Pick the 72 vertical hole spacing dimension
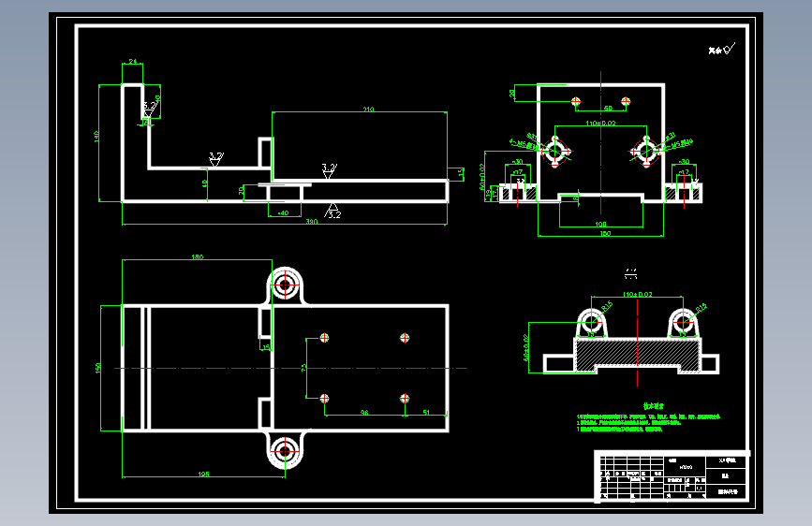The height and width of the screenshot is (526, 812). (304, 368)
